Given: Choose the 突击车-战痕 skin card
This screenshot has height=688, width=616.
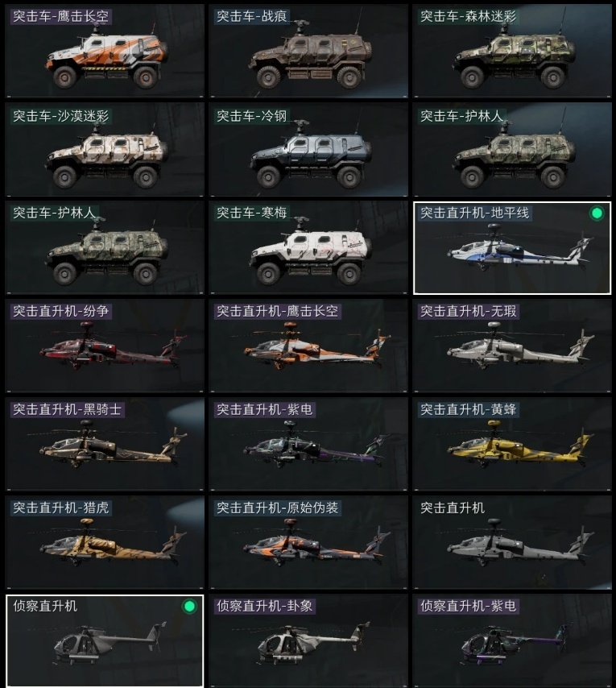Looking at the screenshot, I should pyautogui.click(x=308, y=51).
